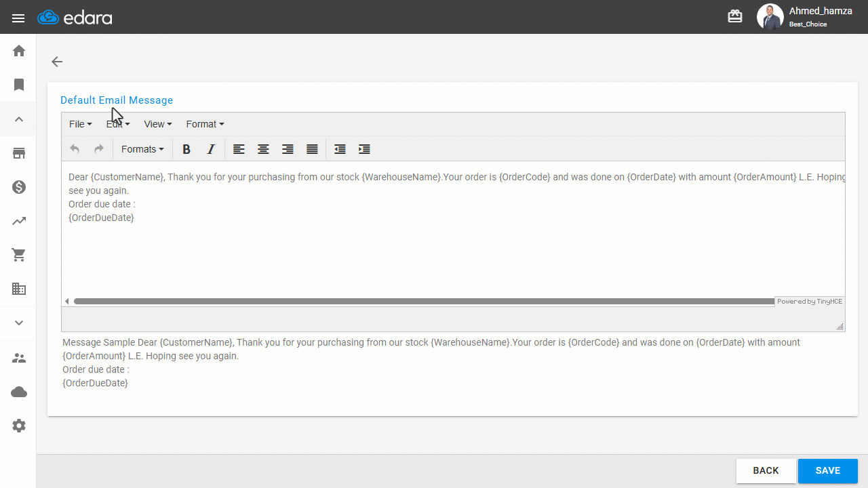868x488 pixels.
Task: Decrease the indent
Action: [340, 149]
